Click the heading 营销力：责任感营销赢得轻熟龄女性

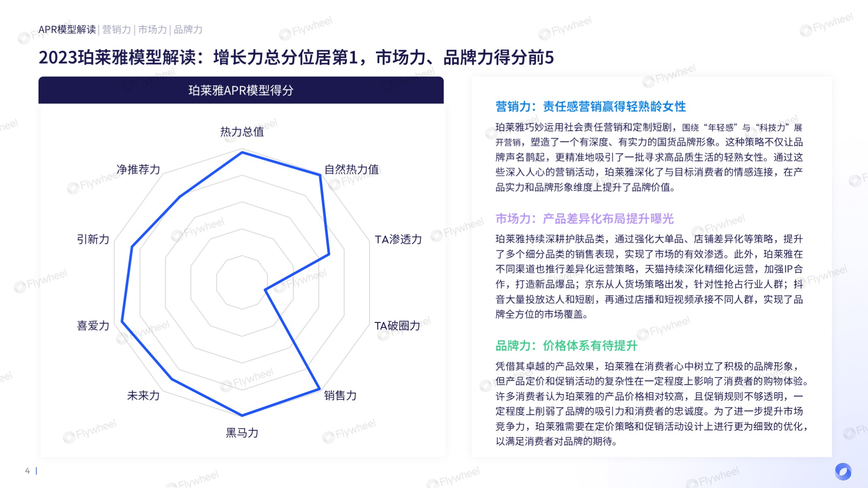(x=591, y=106)
